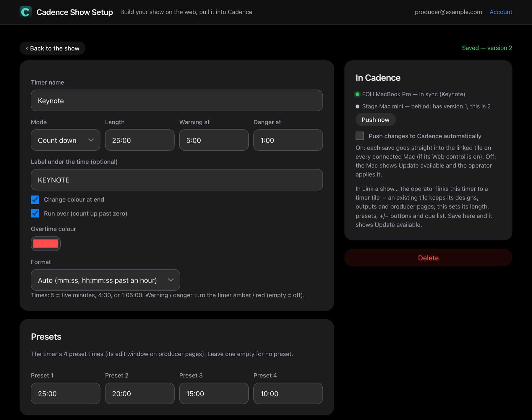Viewport: 532px width, 420px height.
Task: Click the Preset 1 field showing 25:00
Action: point(66,393)
